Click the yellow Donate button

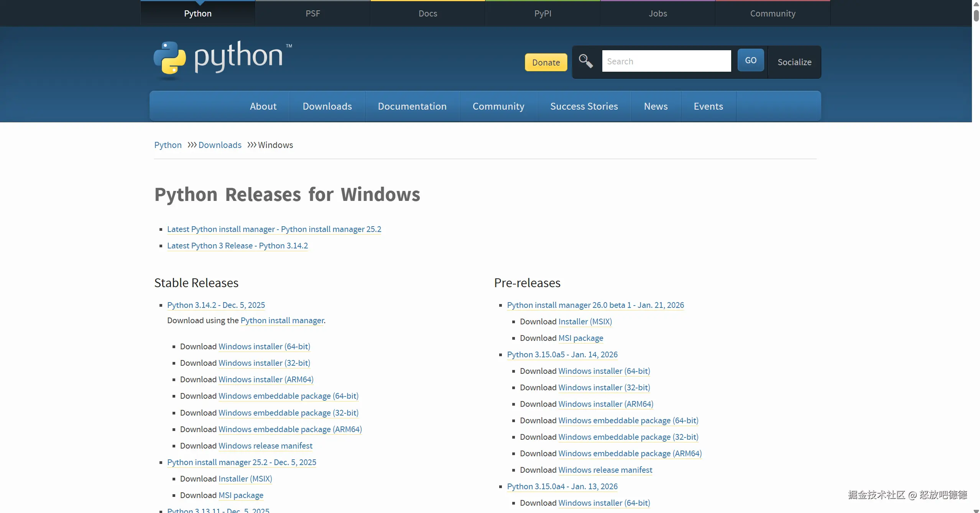coord(546,62)
